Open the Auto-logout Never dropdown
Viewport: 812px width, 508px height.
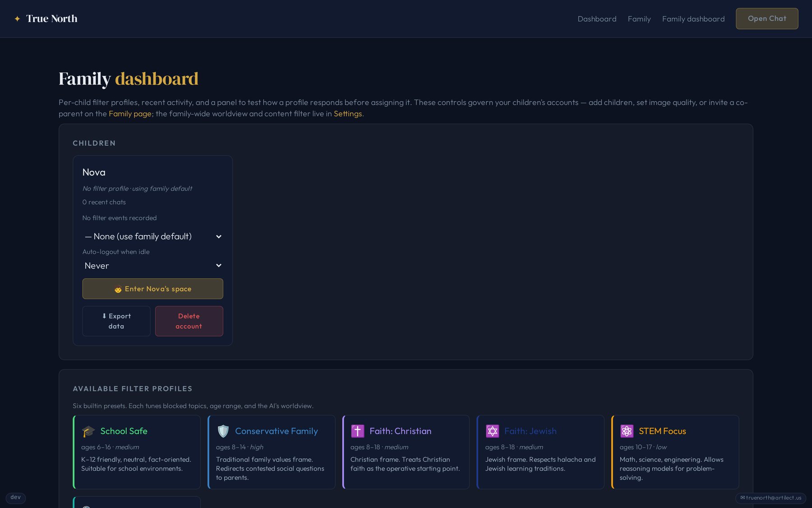pyautogui.click(x=152, y=266)
